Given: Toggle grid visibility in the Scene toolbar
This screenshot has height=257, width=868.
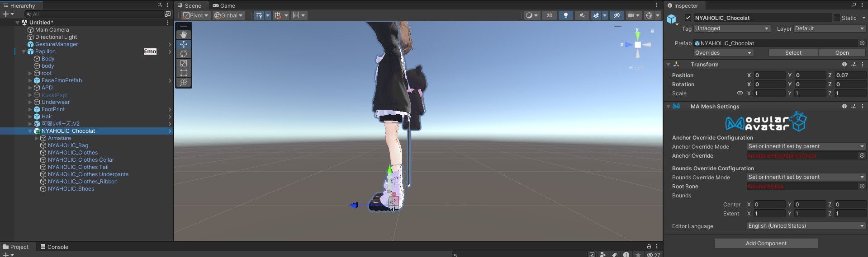Looking at the screenshot, I should click(259, 15).
